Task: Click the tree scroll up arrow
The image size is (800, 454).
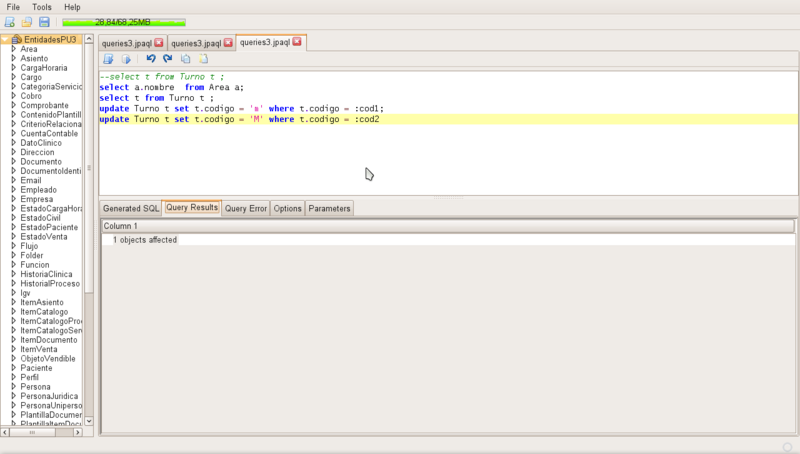Action: pos(89,39)
